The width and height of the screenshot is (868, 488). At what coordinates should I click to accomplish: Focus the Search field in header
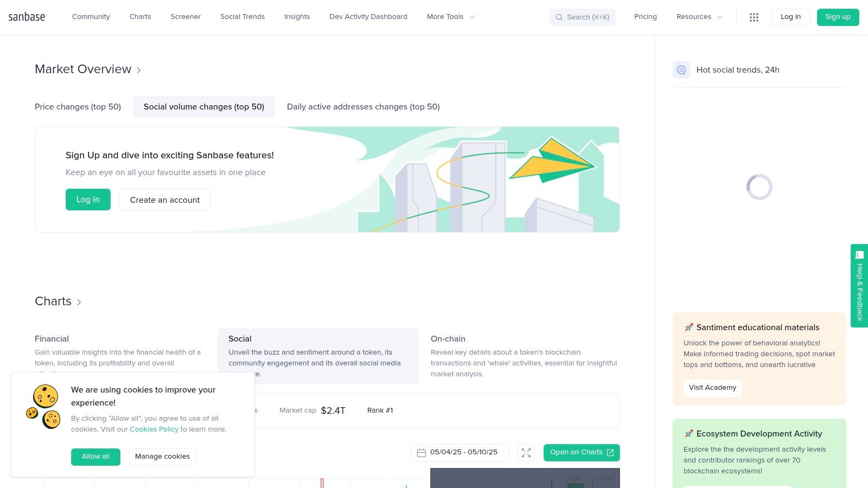pyautogui.click(x=583, y=17)
